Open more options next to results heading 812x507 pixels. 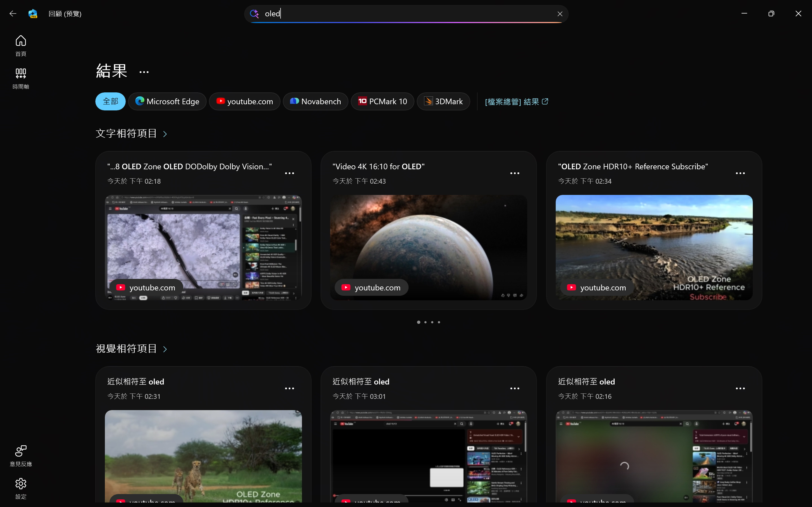pyautogui.click(x=144, y=72)
